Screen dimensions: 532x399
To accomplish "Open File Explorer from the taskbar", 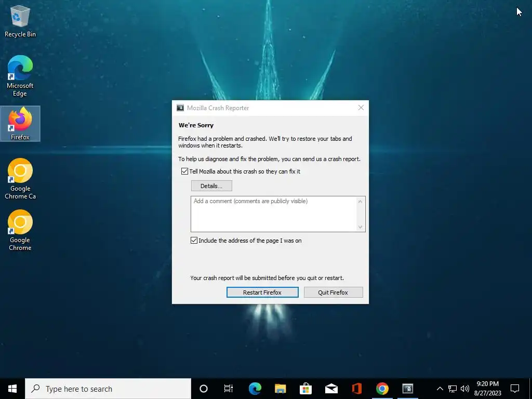I will [x=280, y=389].
